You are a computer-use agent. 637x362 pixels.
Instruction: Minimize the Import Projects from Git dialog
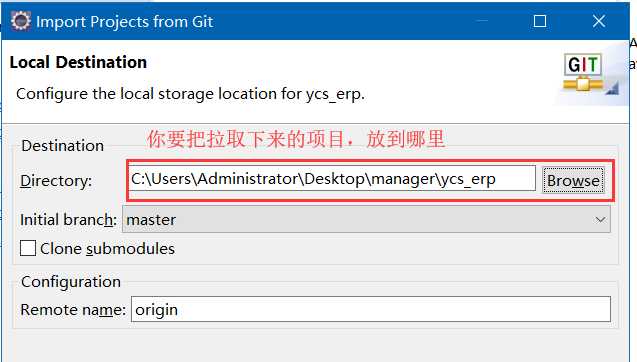[x=482, y=21]
